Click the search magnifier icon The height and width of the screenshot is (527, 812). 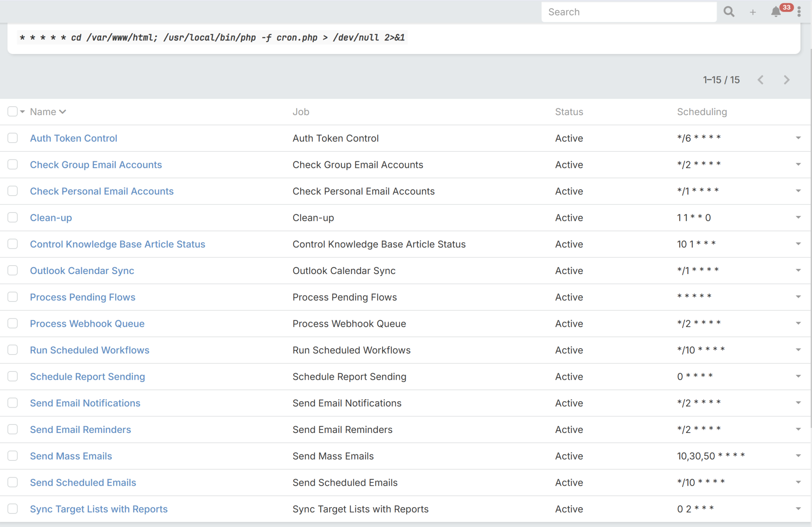click(729, 12)
